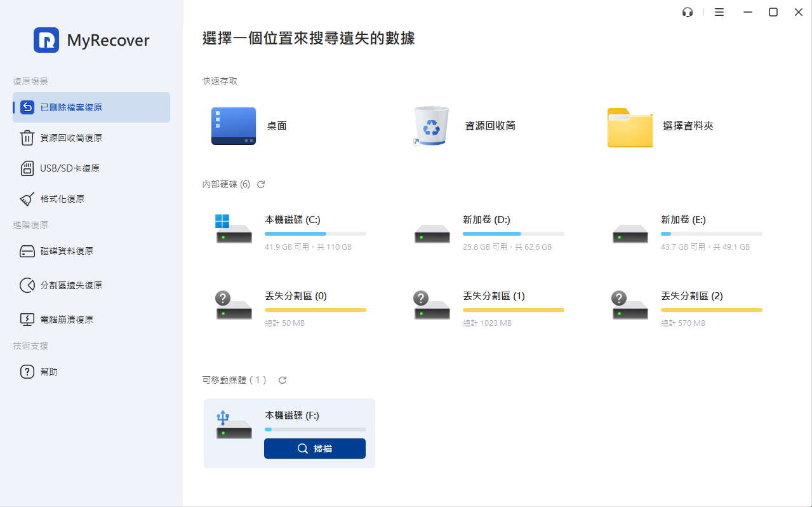Refresh the 可移動媒體 list

pyautogui.click(x=283, y=380)
